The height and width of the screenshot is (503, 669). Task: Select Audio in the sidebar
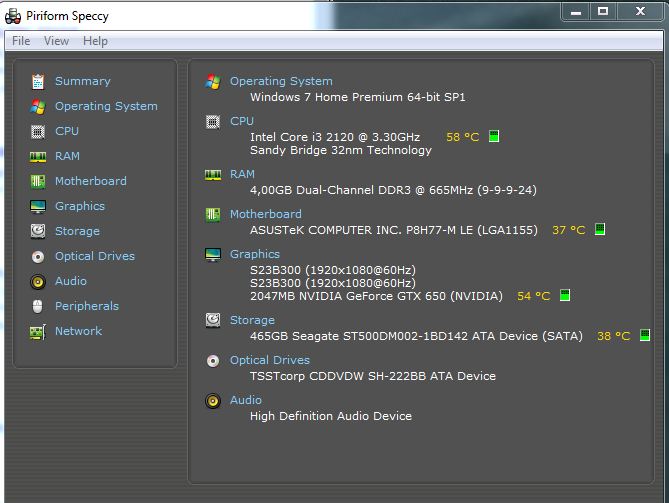71,281
